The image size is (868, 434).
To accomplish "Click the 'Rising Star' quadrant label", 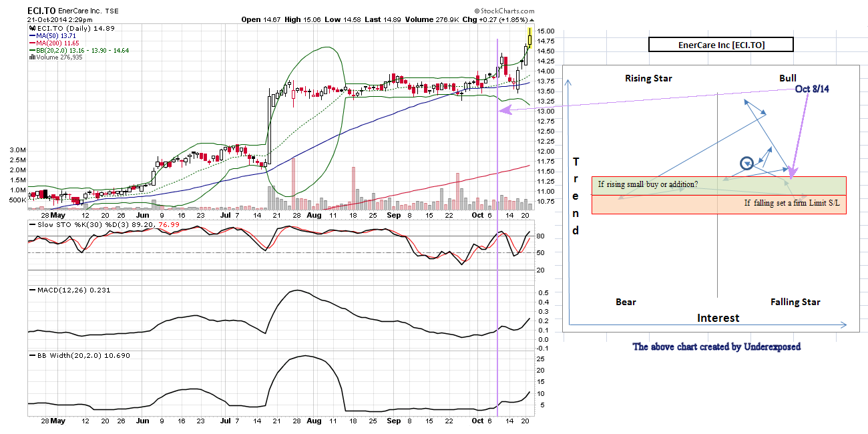I will (x=648, y=78).
